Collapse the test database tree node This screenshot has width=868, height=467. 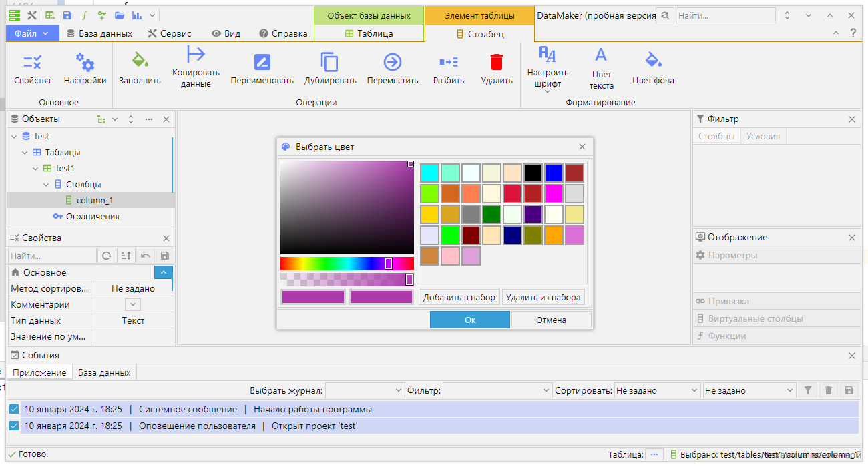(15, 136)
